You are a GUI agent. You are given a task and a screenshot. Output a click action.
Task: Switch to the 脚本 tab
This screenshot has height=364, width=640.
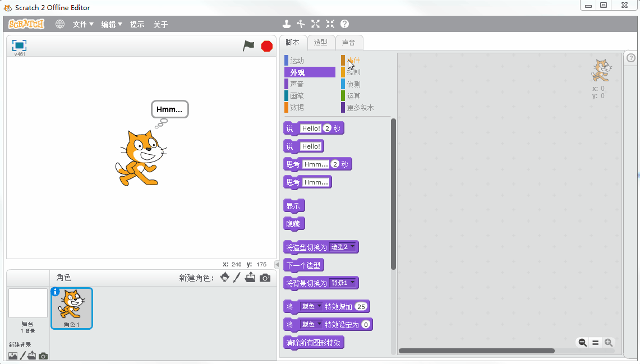pos(293,43)
